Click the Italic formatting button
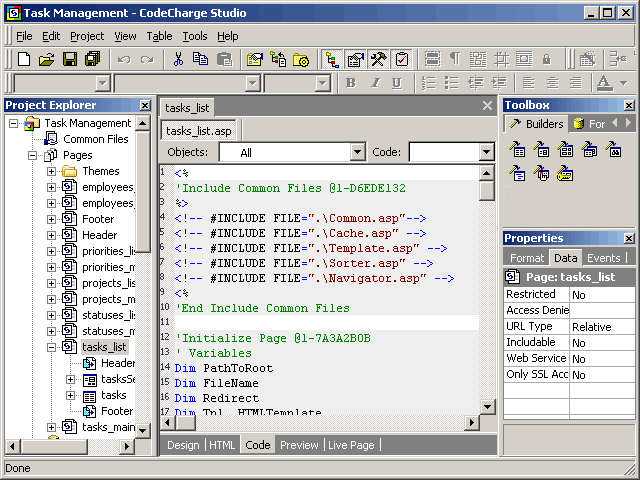Screen dimensions: 640x480 coord(375,83)
